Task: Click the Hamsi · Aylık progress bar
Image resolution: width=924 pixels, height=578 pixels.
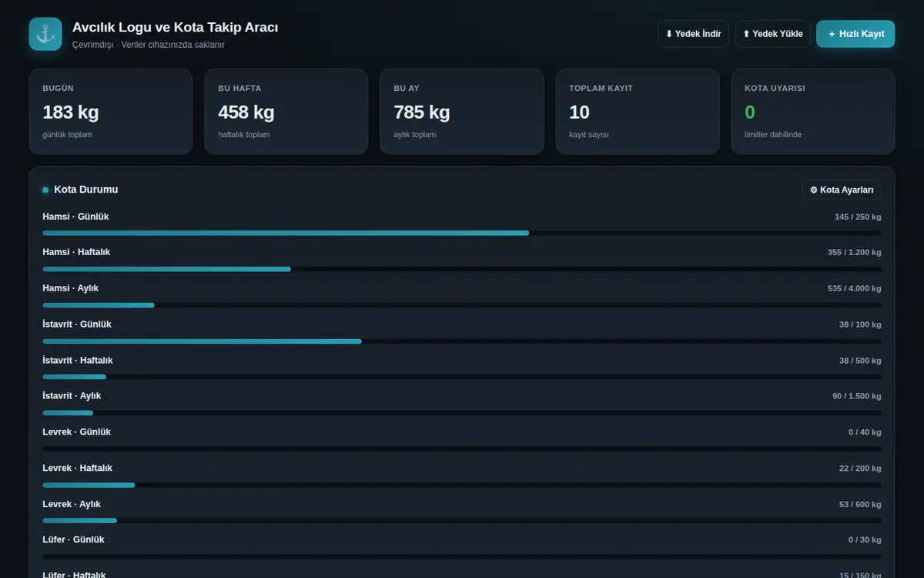Action: coord(462,305)
